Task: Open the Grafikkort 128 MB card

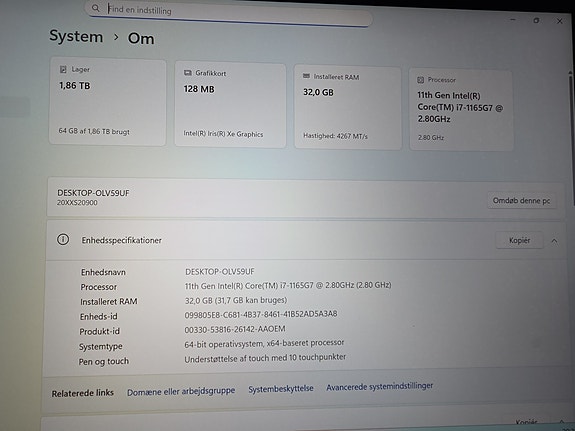Action: point(230,105)
